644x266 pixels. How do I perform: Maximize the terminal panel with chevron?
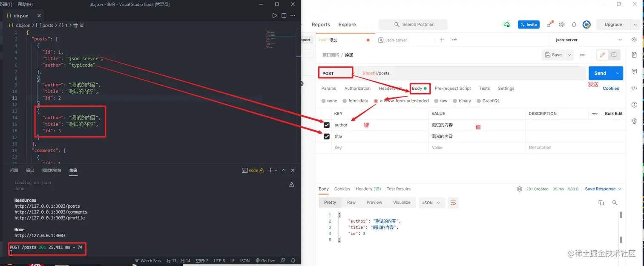pos(285,170)
